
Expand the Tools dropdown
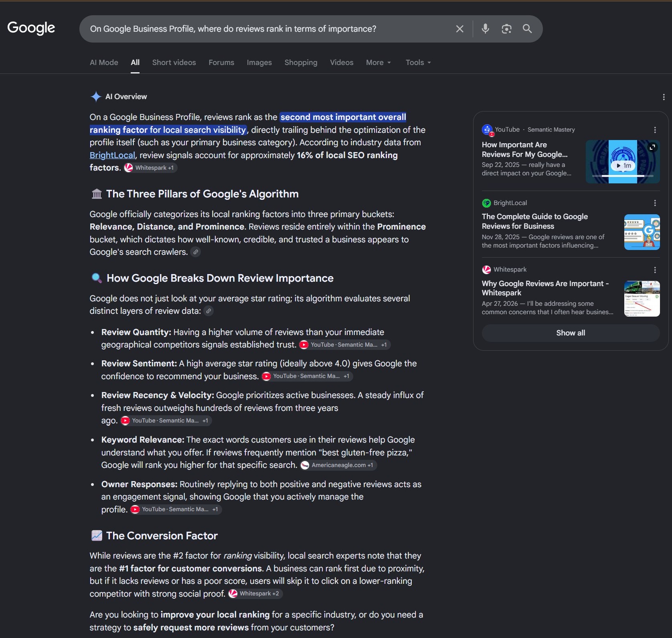[418, 63]
